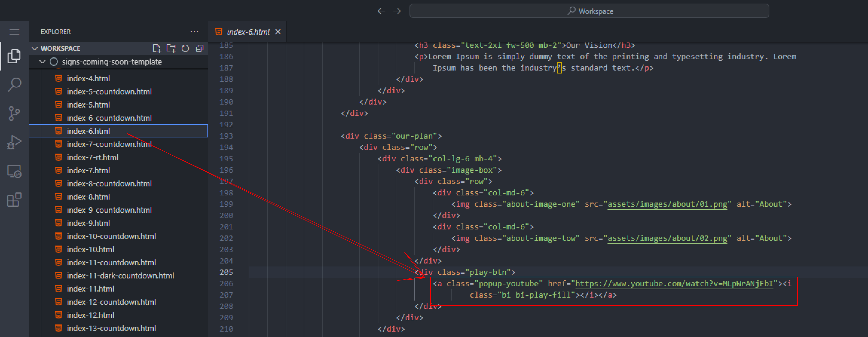This screenshot has width=868, height=337.
Task: Collapse the signs-coming-soon-template folder
Action: point(42,62)
